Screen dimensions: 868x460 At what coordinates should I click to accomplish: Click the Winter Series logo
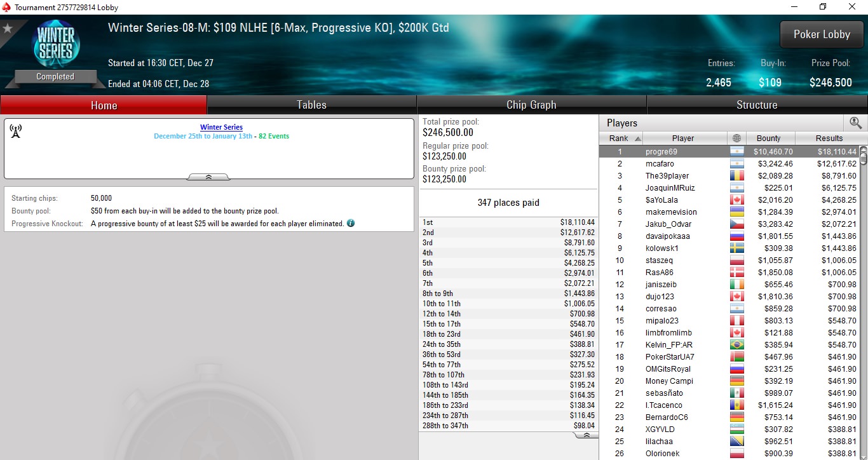(x=55, y=44)
